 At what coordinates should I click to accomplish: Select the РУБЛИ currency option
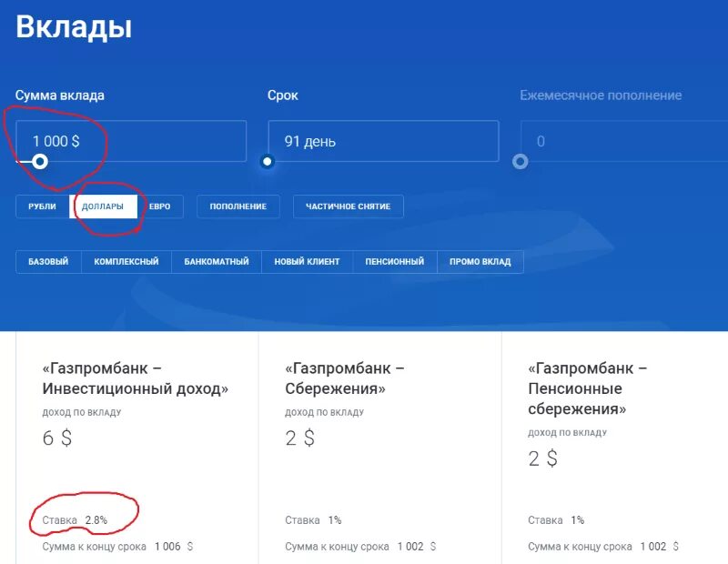click(x=42, y=206)
